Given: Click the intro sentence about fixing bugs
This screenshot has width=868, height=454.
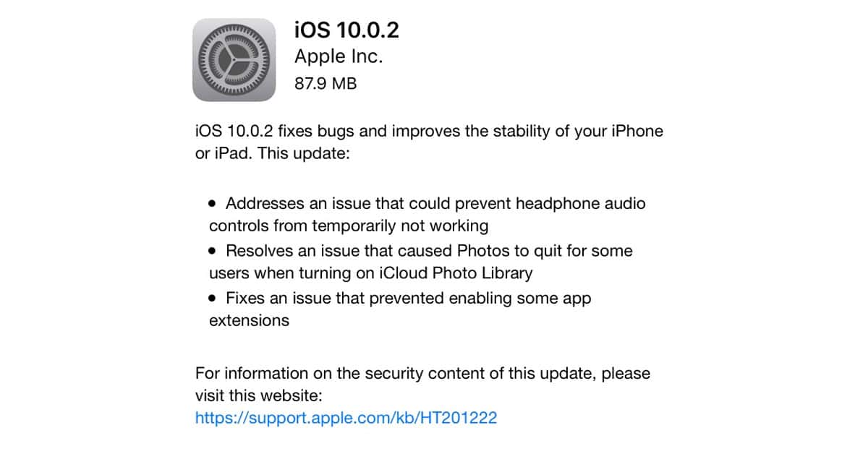Looking at the screenshot, I should pos(429,132).
